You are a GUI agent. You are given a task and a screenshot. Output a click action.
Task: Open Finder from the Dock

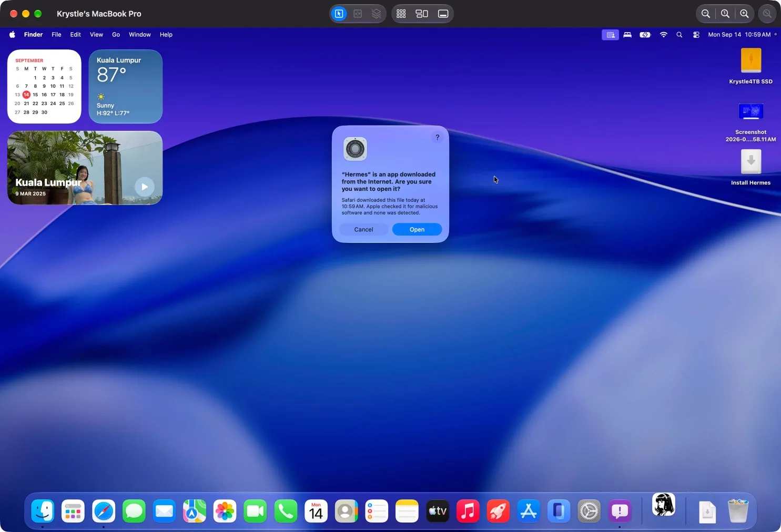[x=43, y=511]
